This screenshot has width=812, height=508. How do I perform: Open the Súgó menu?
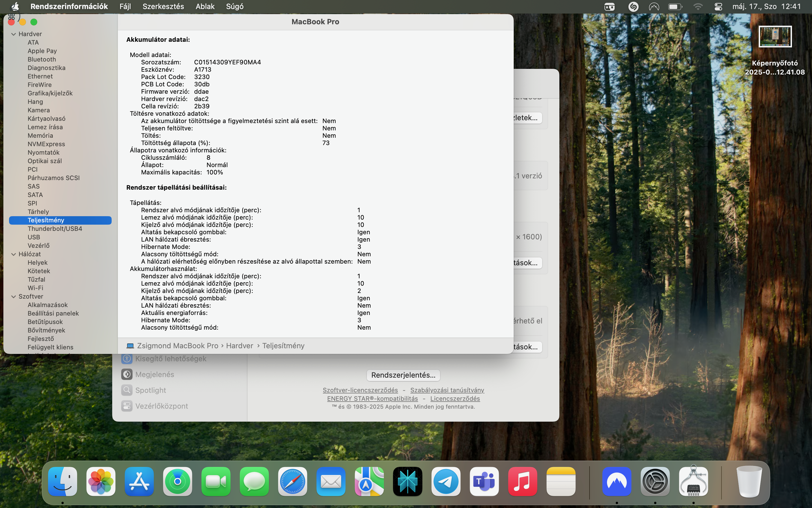point(235,6)
